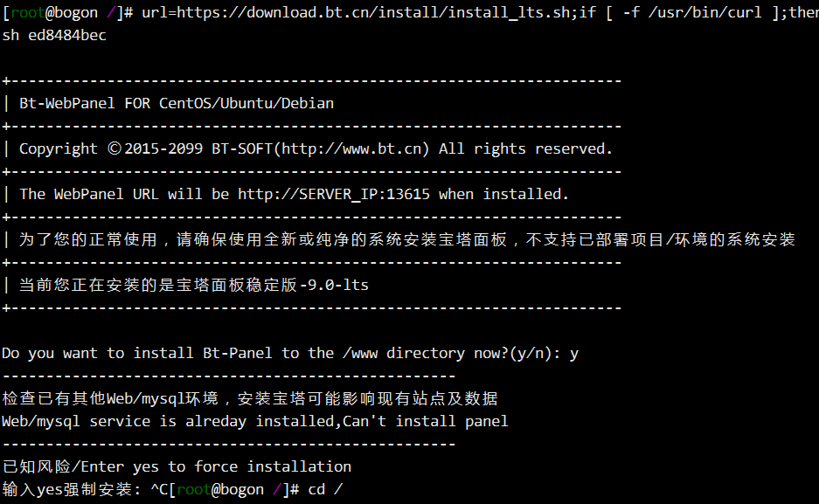Click the /www directory path in the question
This screenshot has width=819, height=504.
pyautogui.click(x=360, y=353)
